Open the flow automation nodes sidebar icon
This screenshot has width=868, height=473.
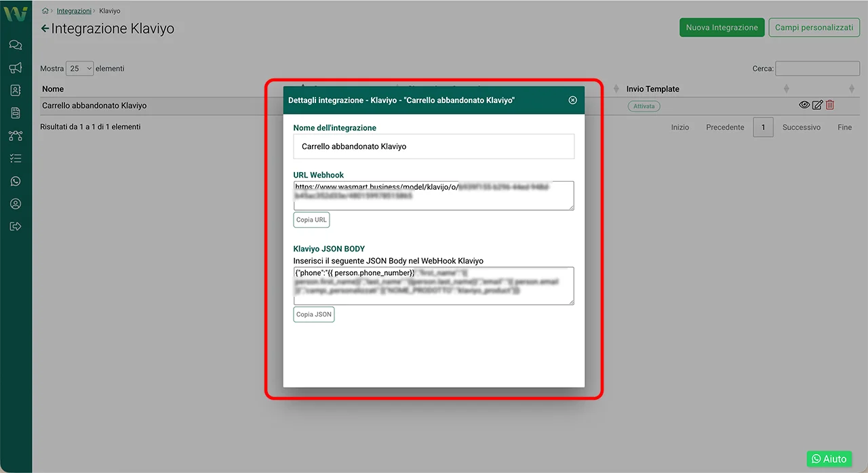[x=16, y=136]
